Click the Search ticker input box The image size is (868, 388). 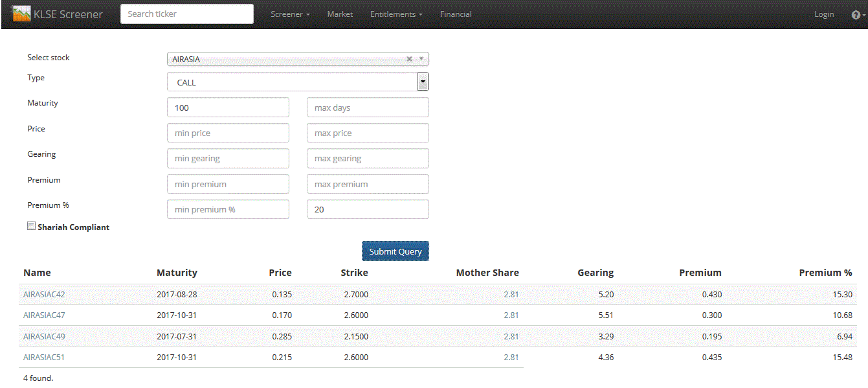pyautogui.click(x=186, y=14)
